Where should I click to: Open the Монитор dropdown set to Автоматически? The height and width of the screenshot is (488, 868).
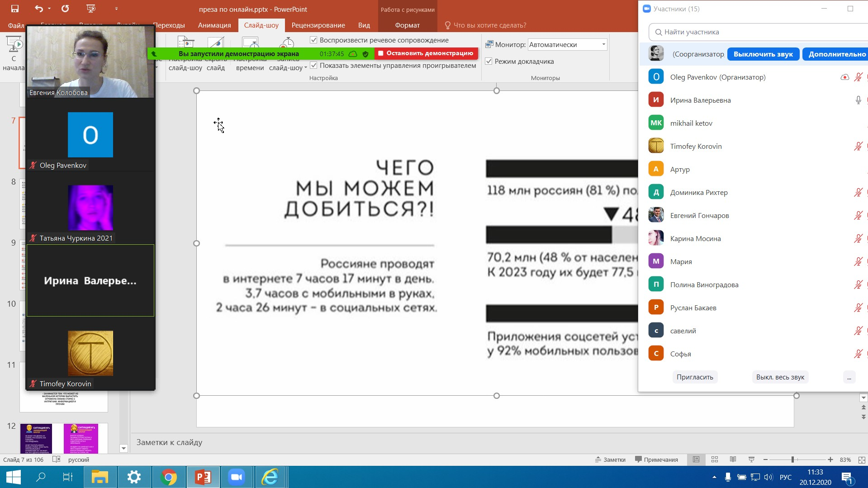tap(567, 45)
